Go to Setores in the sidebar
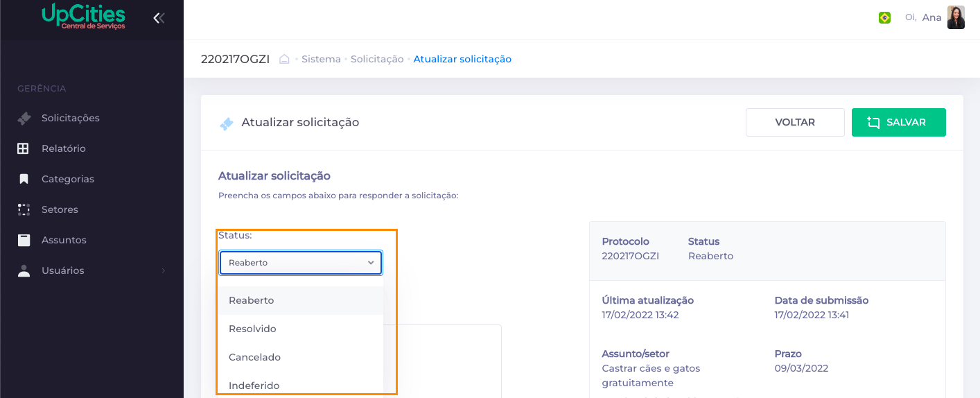The height and width of the screenshot is (398, 980). coord(60,209)
